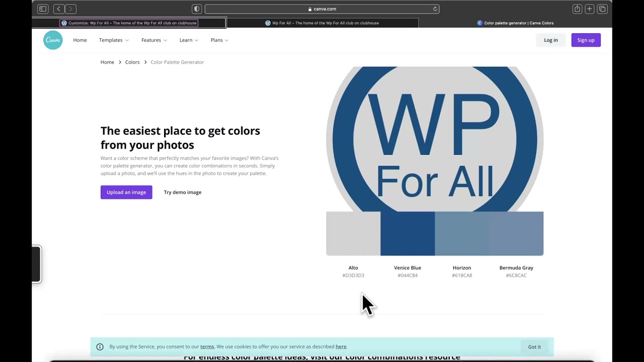This screenshot has width=644, height=362.
Task: Expand the Plans dropdown menu
Action: (x=219, y=40)
